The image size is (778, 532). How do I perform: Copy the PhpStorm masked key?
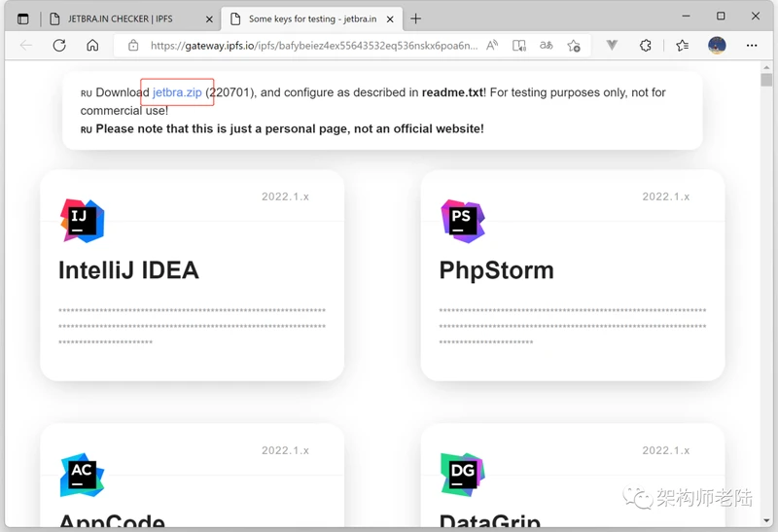tap(573, 326)
